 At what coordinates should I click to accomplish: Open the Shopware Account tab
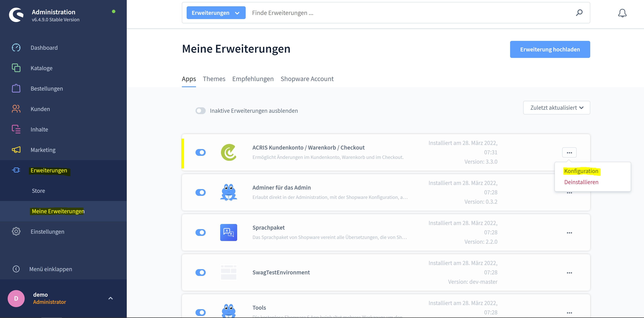[307, 79]
